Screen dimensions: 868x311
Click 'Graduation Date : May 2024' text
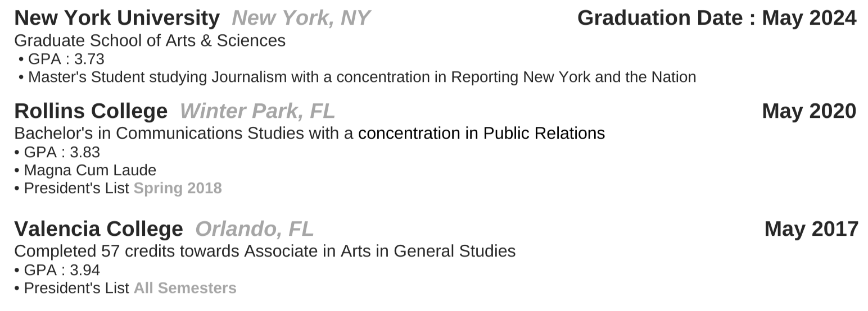pyautogui.click(x=716, y=18)
